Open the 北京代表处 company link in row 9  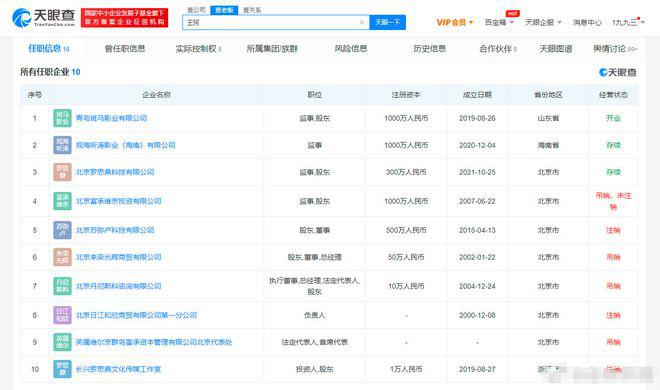coord(154,342)
